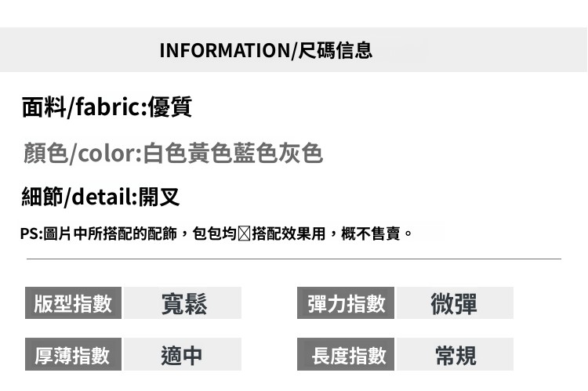Click the PS accessories disclaimer note
Viewport: 588px width, 391px height.
click(216, 234)
